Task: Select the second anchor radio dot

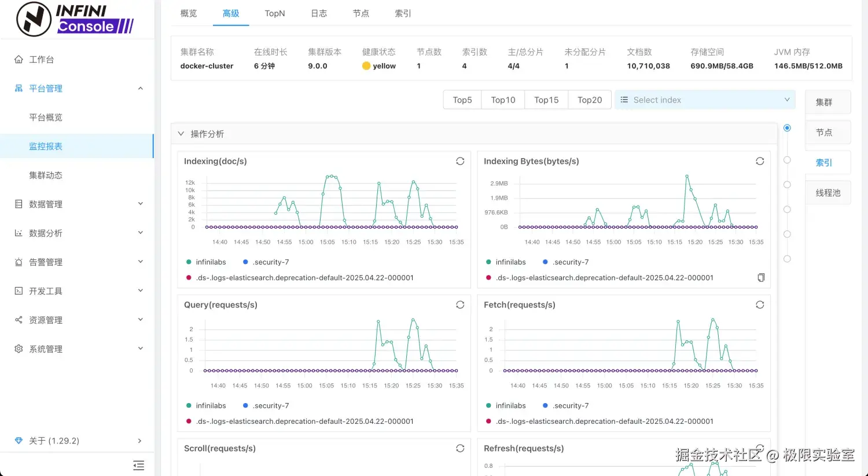Action: pyautogui.click(x=787, y=160)
